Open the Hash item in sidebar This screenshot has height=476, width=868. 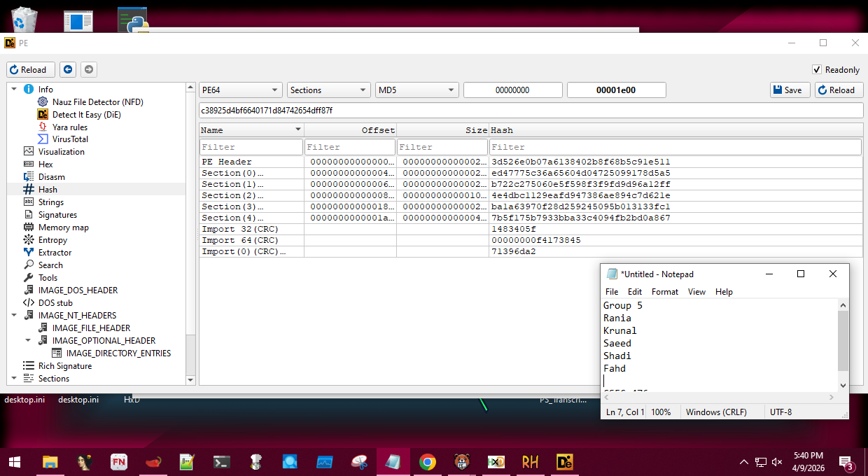pos(48,190)
